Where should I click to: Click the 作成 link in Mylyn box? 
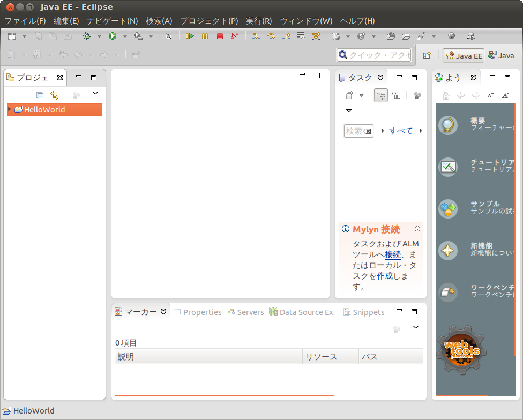point(385,276)
